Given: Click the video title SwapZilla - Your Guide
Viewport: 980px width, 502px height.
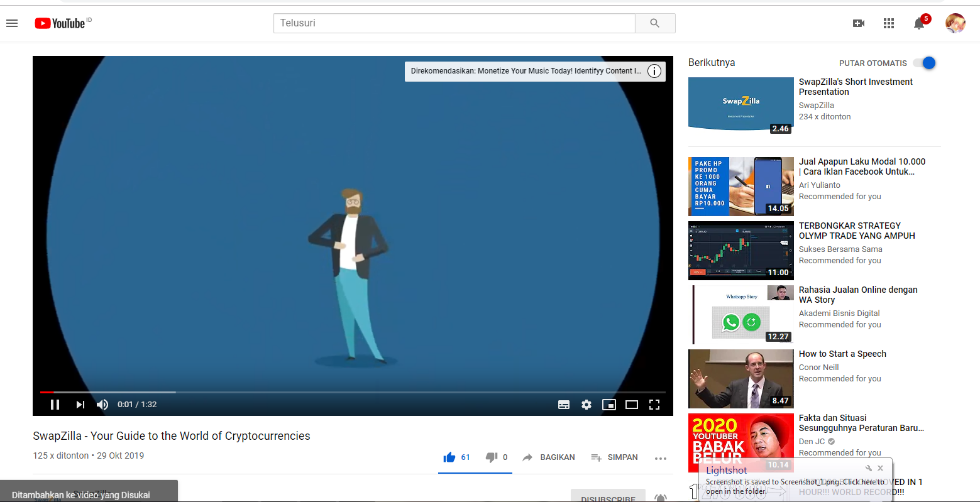Looking at the screenshot, I should click(x=172, y=436).
